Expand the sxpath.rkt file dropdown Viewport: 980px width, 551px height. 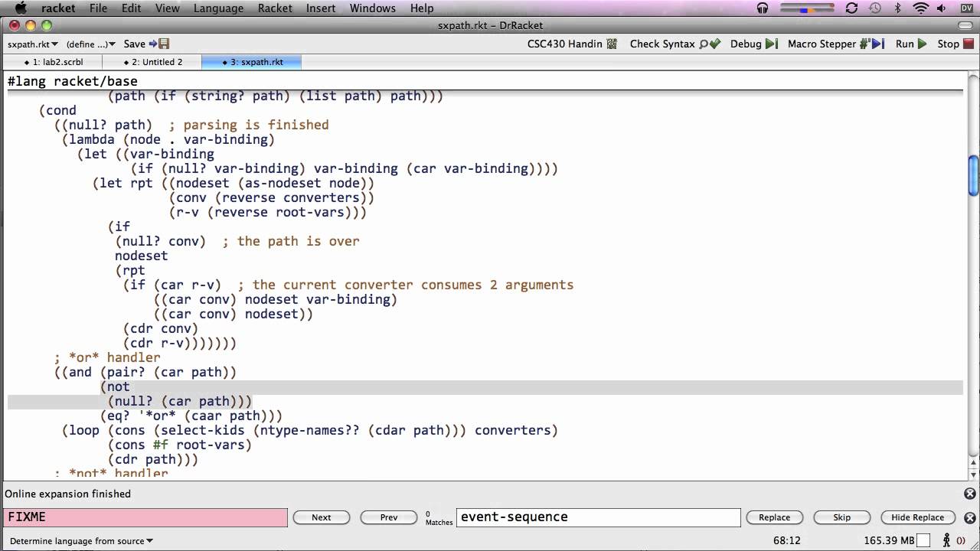(33, 44)
